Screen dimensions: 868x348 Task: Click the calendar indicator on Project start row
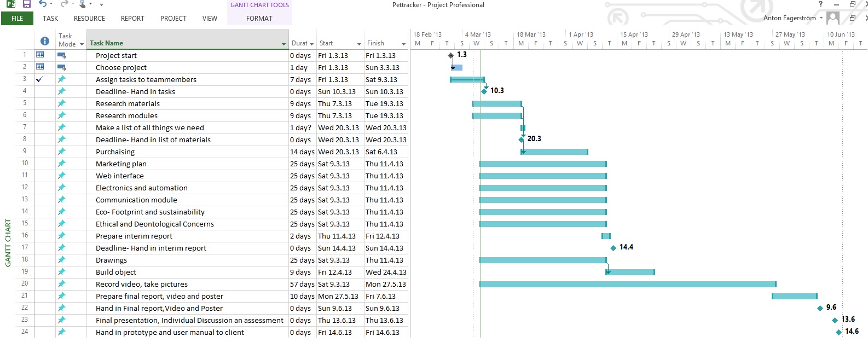pos(40,55)
